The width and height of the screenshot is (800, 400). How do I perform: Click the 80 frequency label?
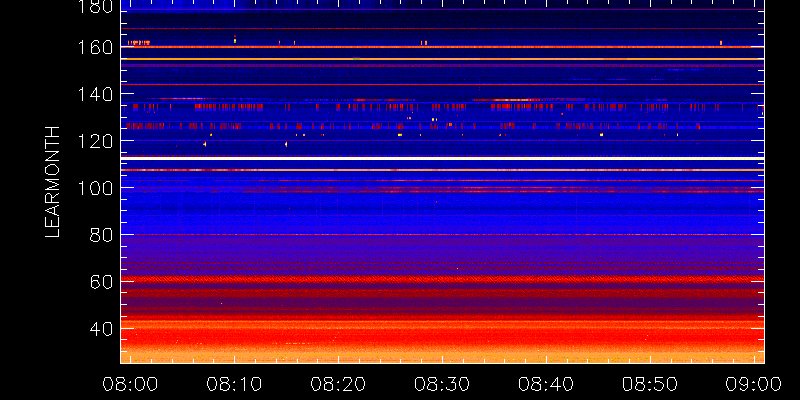click(x=101, y=235)
